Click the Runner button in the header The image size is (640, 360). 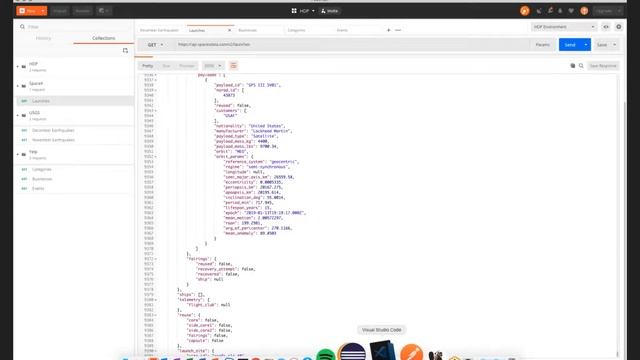[x=82, y=11]
